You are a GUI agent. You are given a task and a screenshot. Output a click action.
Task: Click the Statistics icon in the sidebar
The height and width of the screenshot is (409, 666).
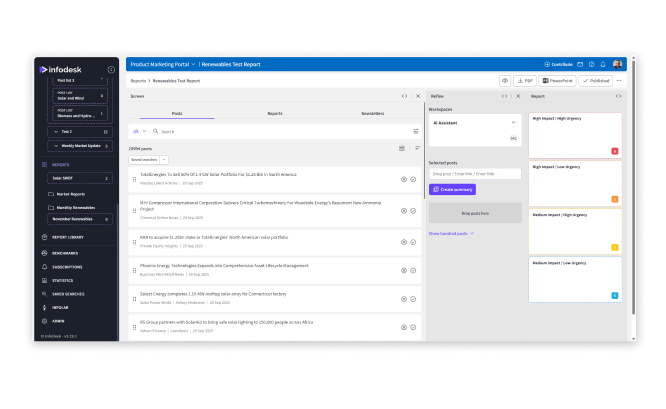(44, 281)
